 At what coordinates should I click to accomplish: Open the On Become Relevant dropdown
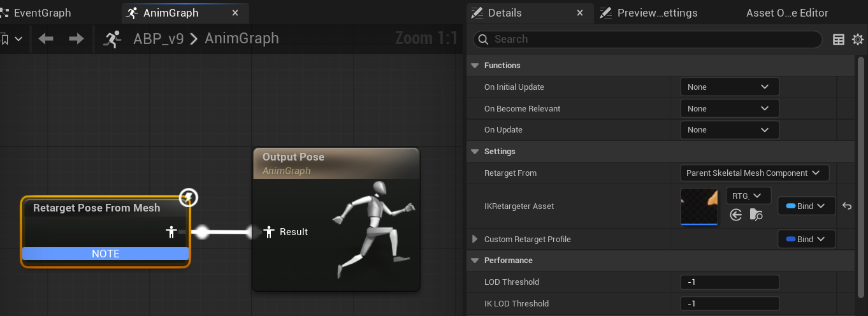[x=729, y=109]
